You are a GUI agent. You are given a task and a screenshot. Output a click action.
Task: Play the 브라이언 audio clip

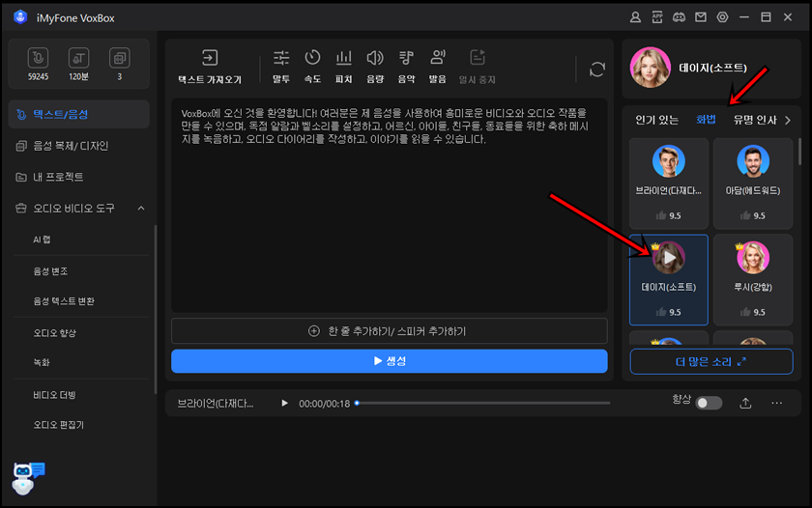284,403
